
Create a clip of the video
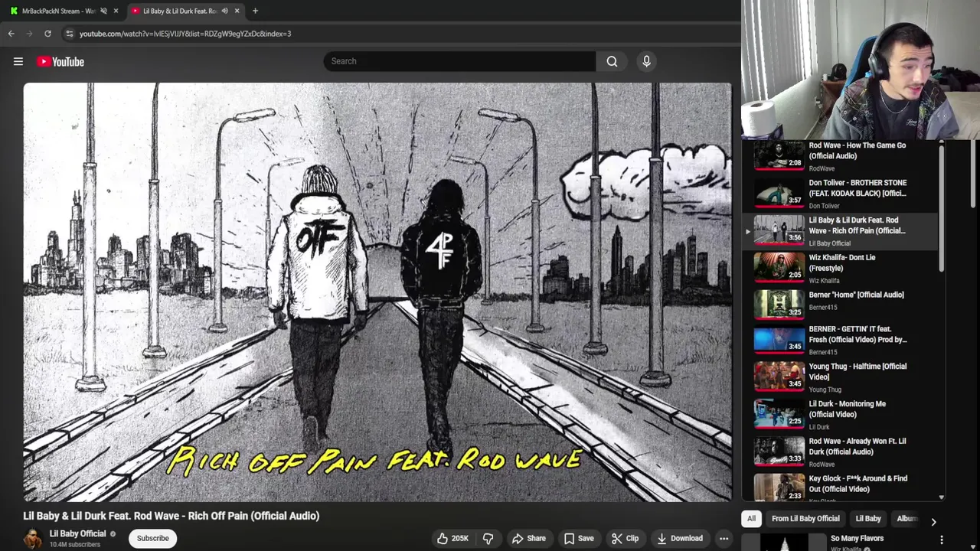tap(625, 538)
